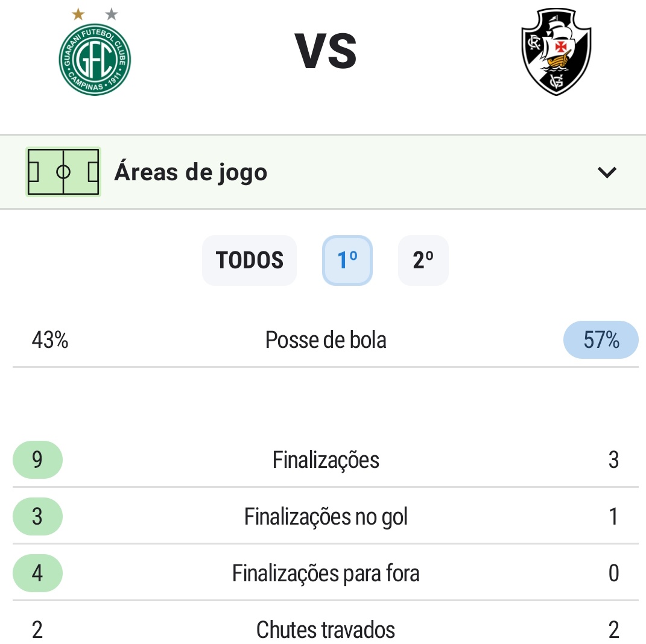Click Vasco's Finalizações value of 3
The width and height of the screenshot is (646, 644).
coord(613,460)
